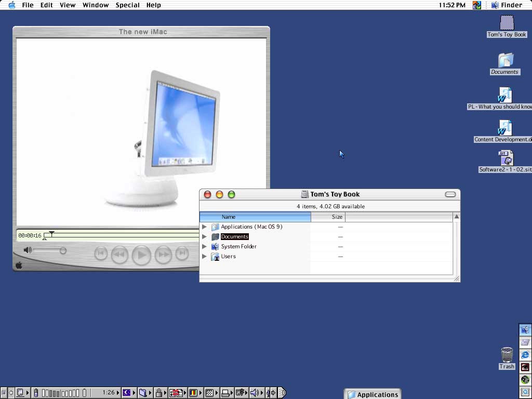Select the Tom's Toy Book disk icon
This screenshot has height=399, width=532.
coord(507,23)
